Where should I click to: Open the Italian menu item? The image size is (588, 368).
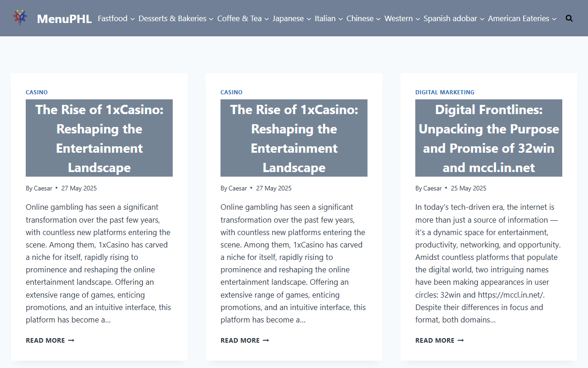click(325, 18)
